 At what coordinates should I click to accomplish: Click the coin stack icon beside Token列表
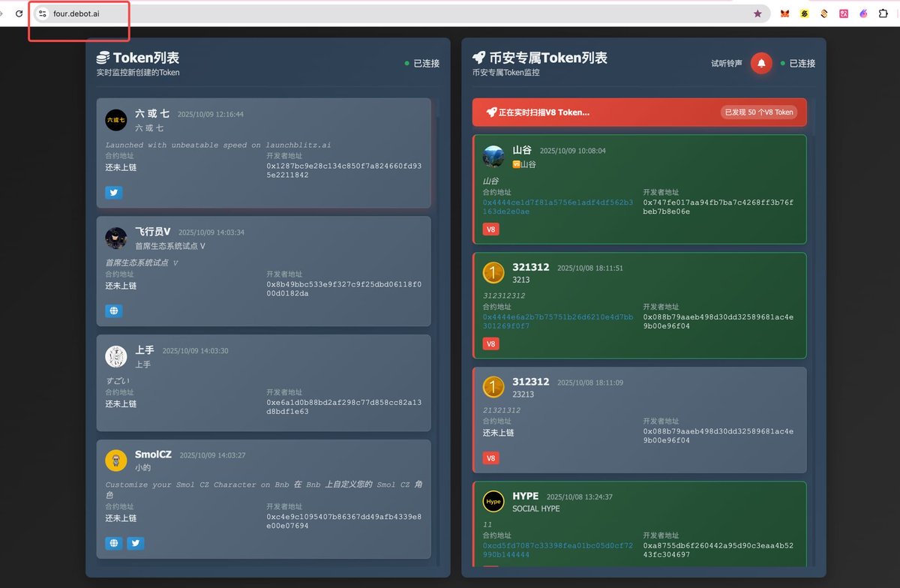click(x=103, y=58)
